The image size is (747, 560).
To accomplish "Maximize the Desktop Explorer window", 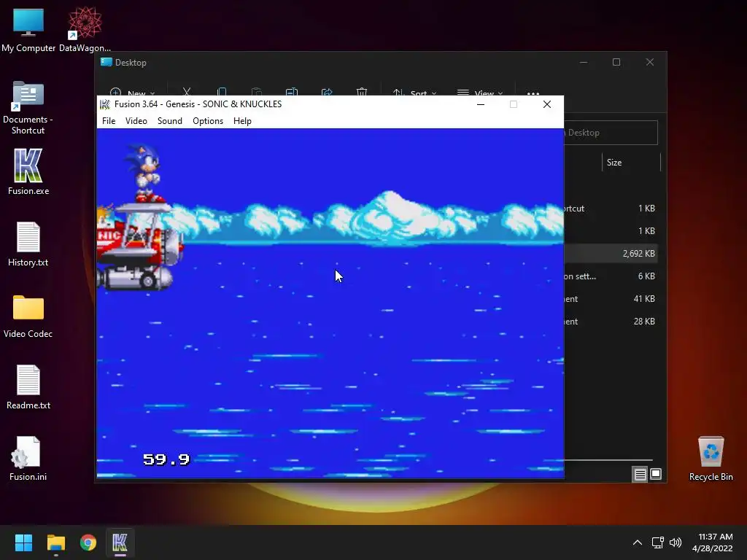I will [616, 63].
